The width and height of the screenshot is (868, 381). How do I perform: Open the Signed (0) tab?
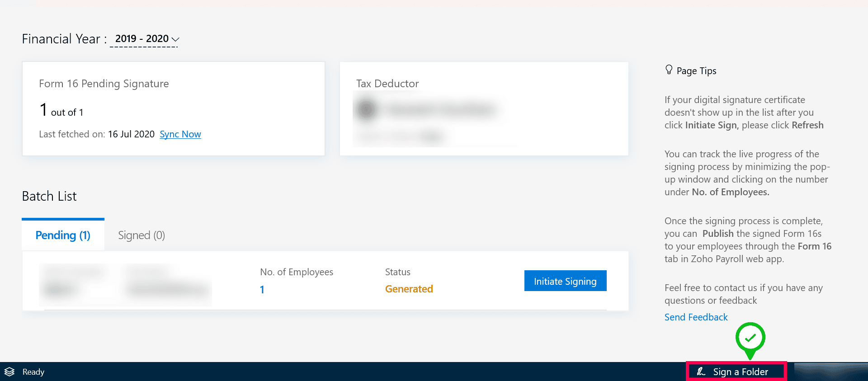coord(141,235)
